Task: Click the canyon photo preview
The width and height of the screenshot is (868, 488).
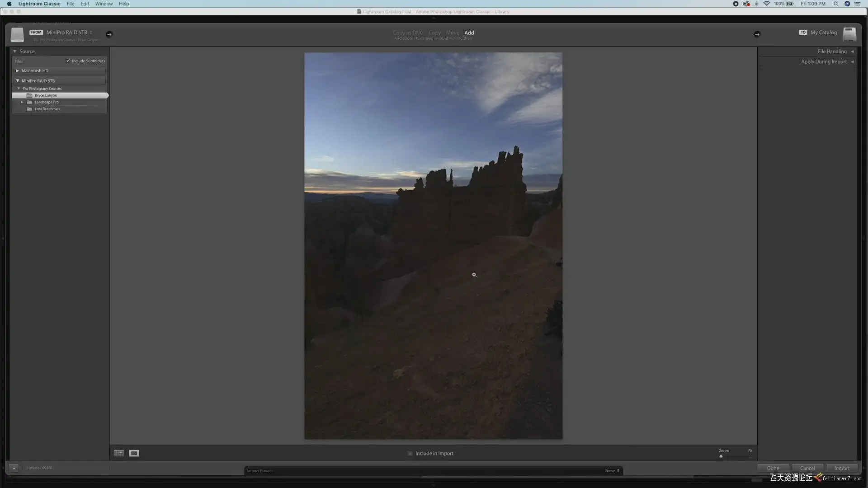Action: tap(433, 246)
